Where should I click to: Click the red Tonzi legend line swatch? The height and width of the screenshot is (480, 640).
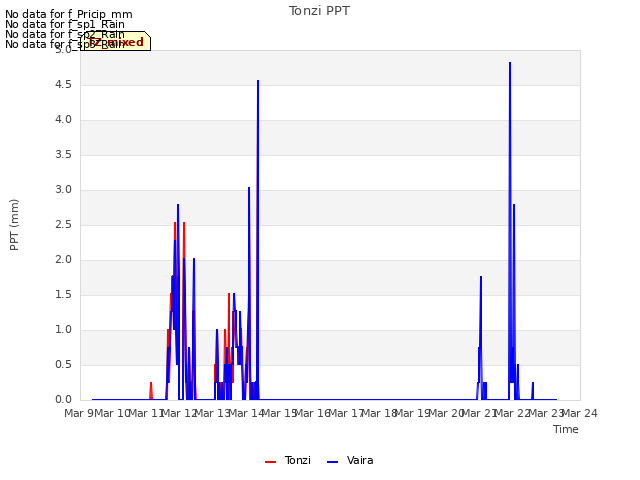(x=270, y=462)
